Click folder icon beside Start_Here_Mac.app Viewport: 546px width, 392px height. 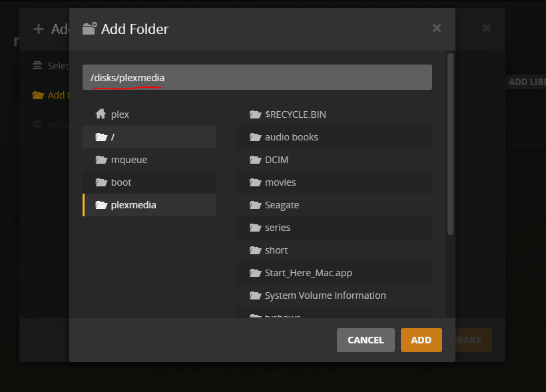tap(255, 273)
